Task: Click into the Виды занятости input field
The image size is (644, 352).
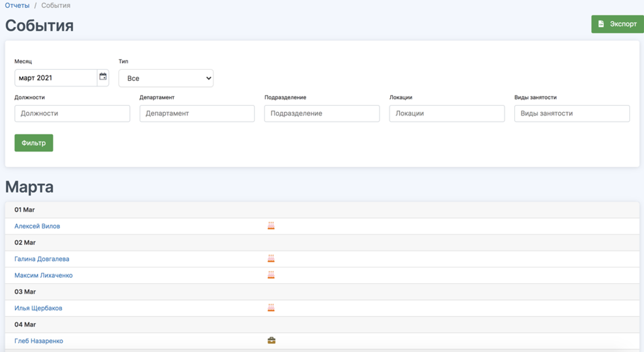Action: click(x=572, y=114)
